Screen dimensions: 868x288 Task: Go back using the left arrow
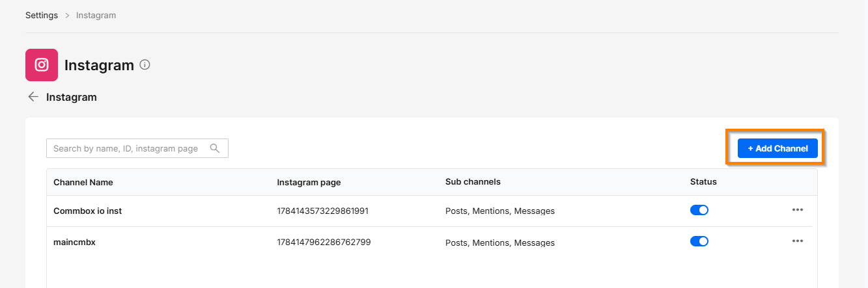pyautogui.click(x=33, y=97)
